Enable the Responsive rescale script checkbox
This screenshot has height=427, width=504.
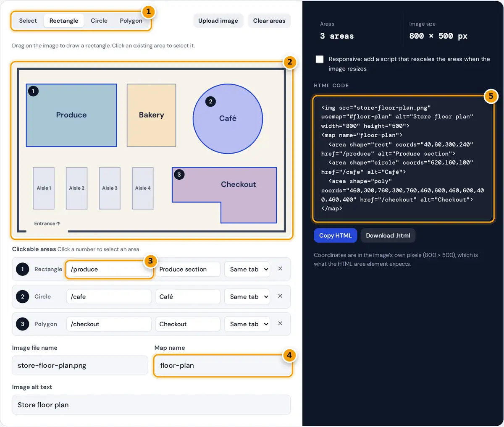320,59
